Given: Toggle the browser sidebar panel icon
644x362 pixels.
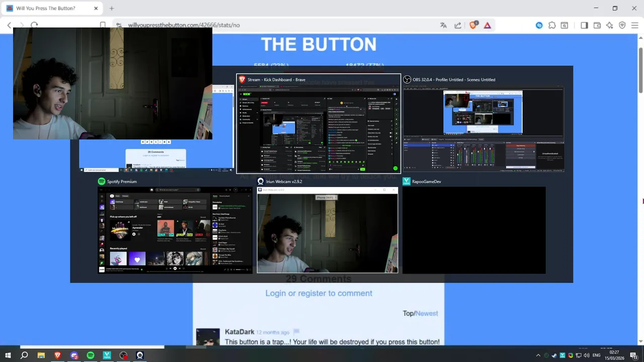Looking at the screenshot, I should [584, 25].
